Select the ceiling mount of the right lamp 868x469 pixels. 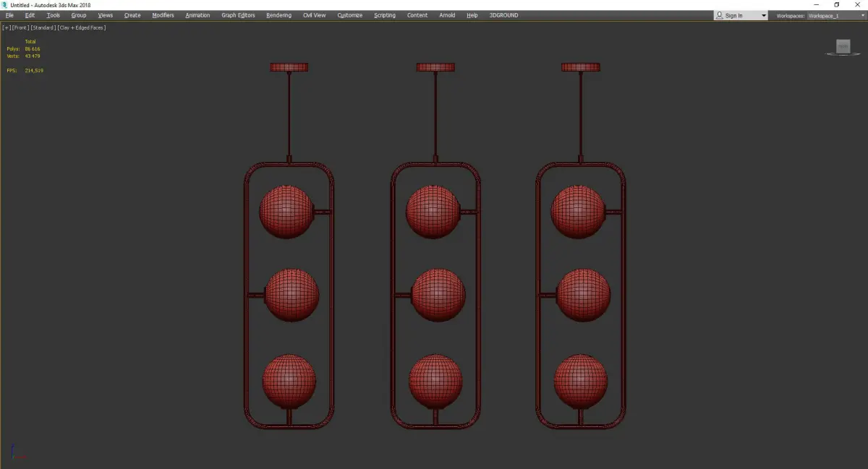coord(581,67)
